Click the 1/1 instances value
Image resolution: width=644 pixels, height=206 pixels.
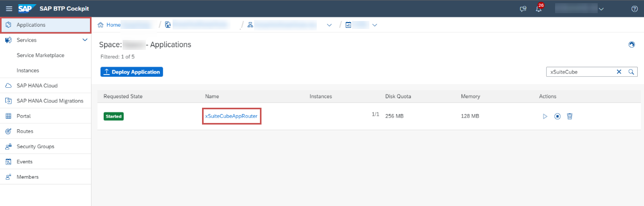375,114
